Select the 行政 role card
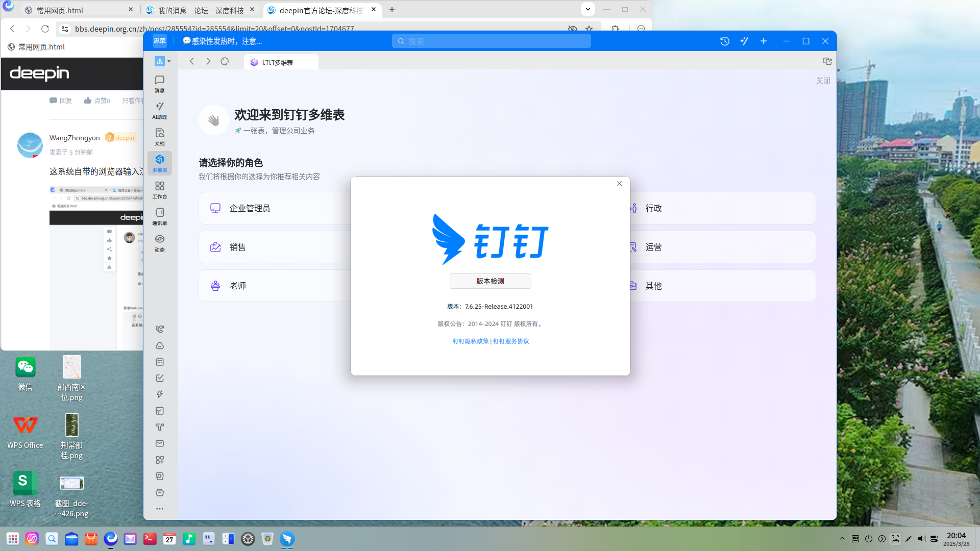This screenshot has height=551, width=980. 723,208
